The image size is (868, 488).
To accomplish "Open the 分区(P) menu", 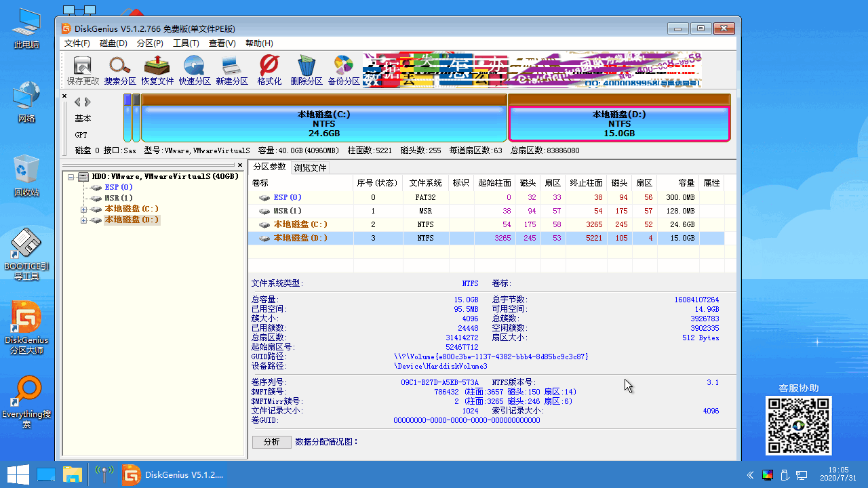I will [150, 43].
